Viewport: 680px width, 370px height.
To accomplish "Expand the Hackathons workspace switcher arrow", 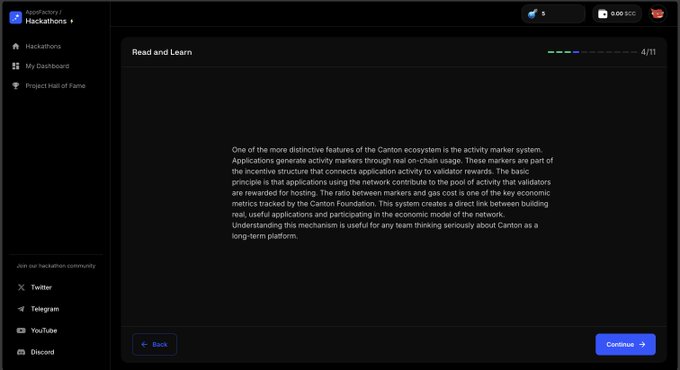I will 72,21.
